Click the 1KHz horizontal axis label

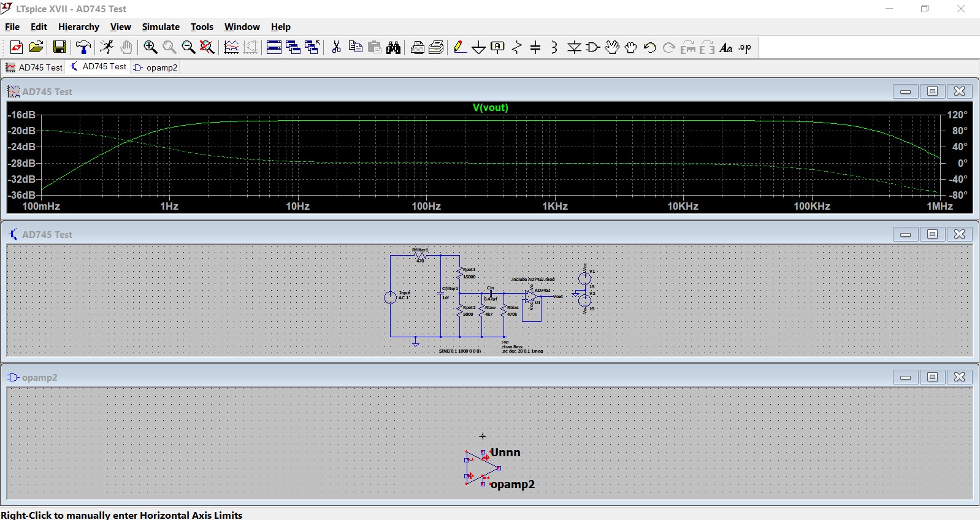[x=555, y=206]
